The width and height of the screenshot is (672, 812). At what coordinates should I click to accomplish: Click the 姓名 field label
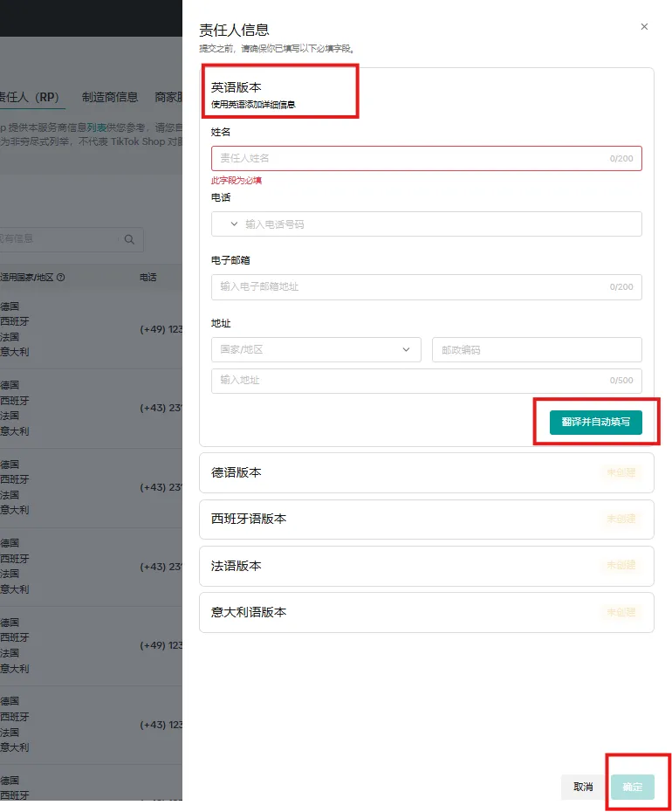pyautogui.click(x=221, y=132)
